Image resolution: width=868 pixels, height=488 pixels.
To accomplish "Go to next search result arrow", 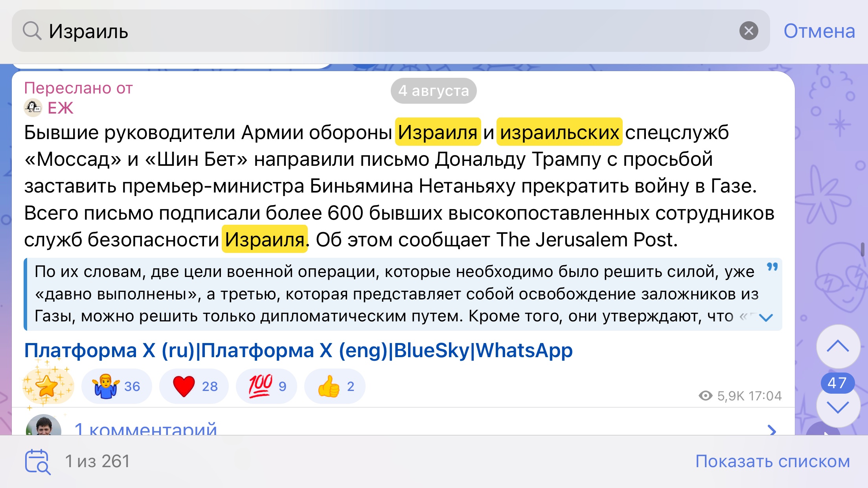I will [838, 407].
